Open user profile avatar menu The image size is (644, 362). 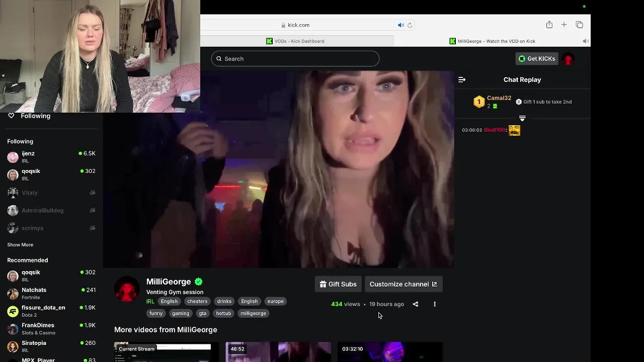pos(568,59)
